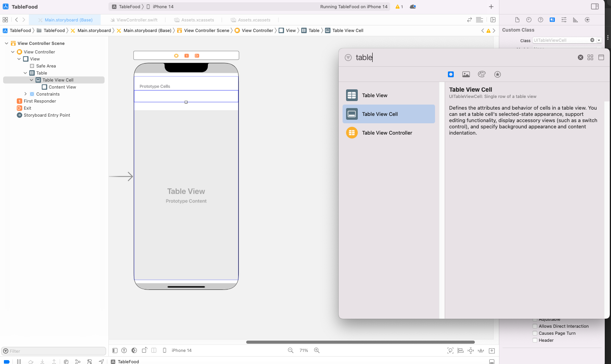Collapse the View Controller Scene outline
The width and height of the screenshot is (611, 364).
tap(7, 43)
